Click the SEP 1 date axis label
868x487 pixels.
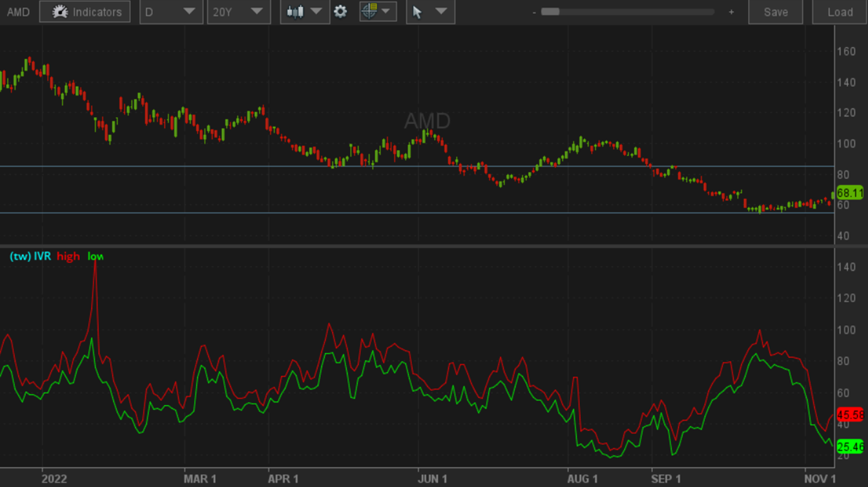point(666,479)
